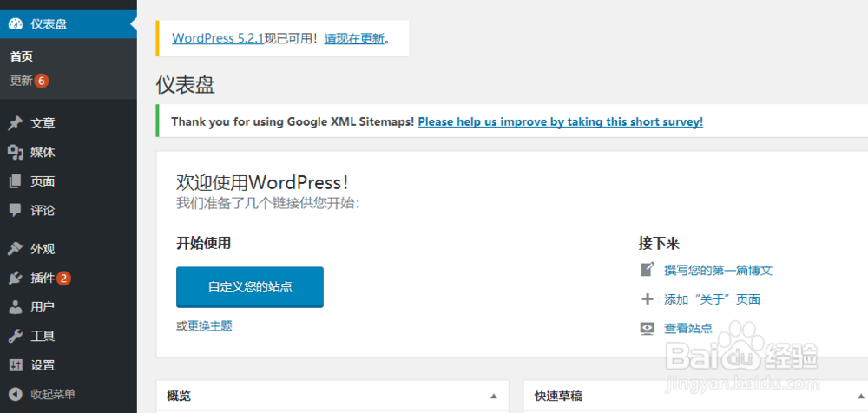Viewport: 868px width, 413px height.
Task: Open the Google XML Sitemaps survey link
Action: pyautogui.click(x=560, y=121)
